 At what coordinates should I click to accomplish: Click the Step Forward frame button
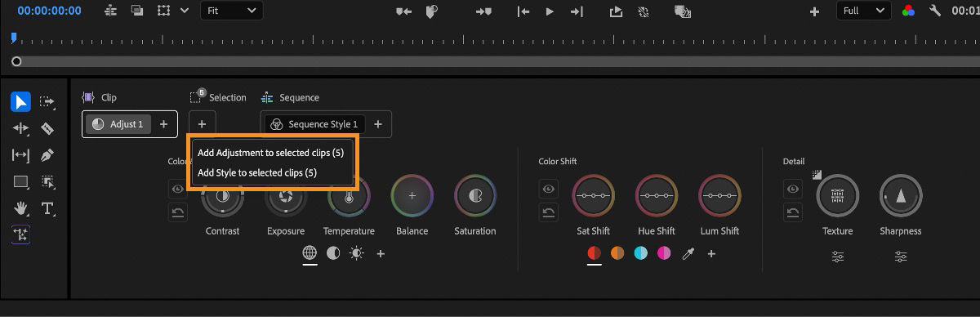coord(577,11)
